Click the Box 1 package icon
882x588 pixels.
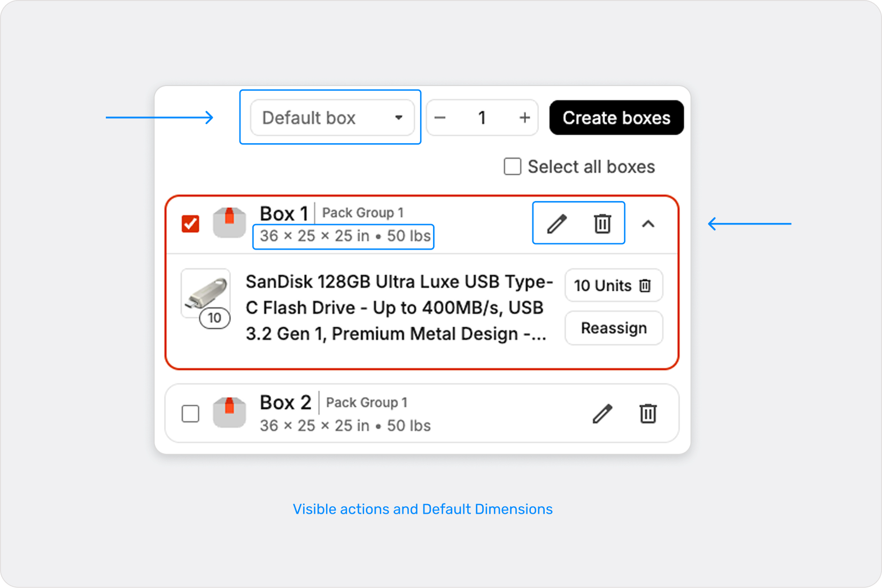point(229,222)
